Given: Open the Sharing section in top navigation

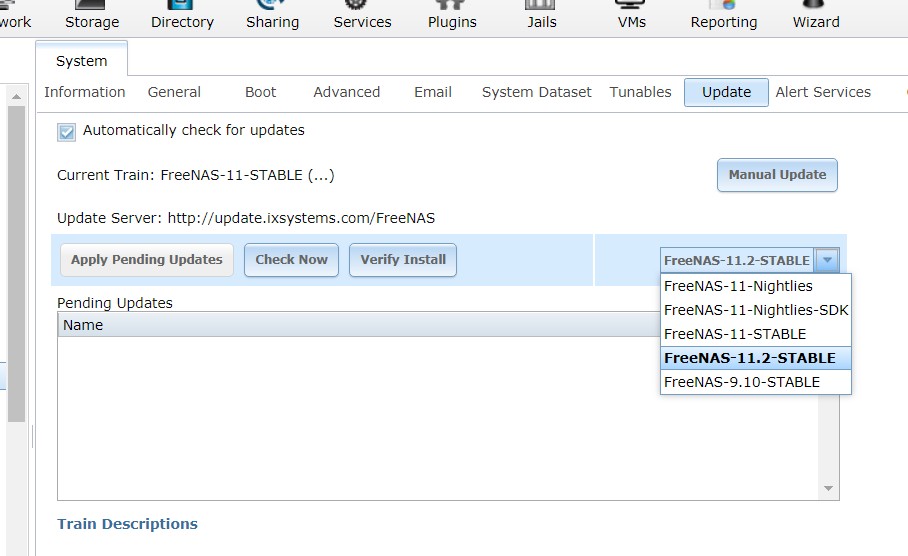Looking at the screenshot, I should pyautogui.click(x=272, y=16).
